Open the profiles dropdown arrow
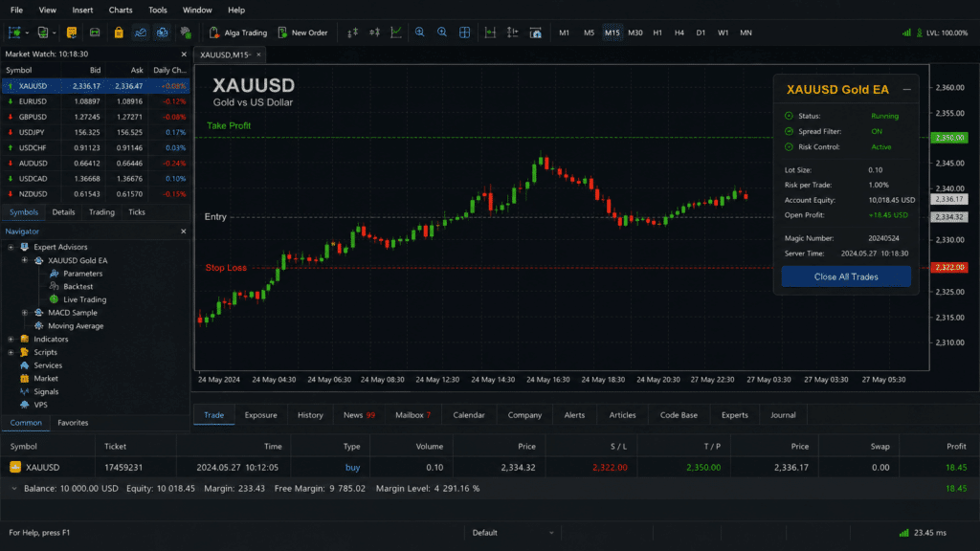The image size is (980, 551). 54,33
